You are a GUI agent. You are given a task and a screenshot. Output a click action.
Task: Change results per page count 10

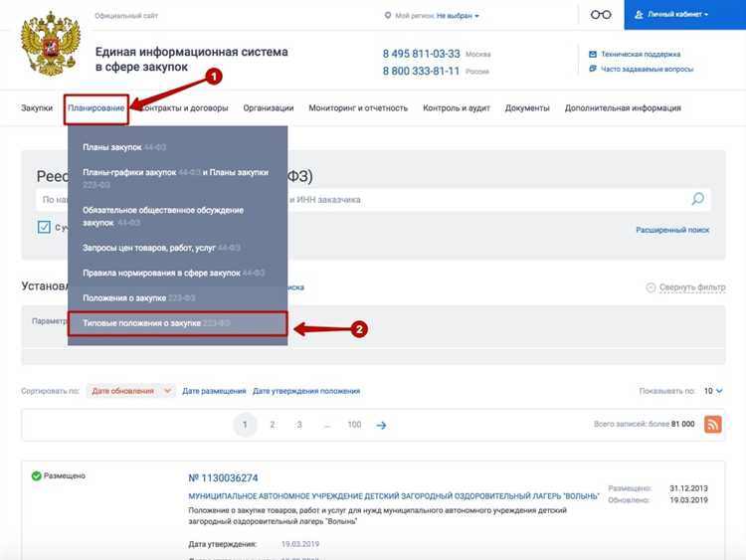click(x=713, y=391)
